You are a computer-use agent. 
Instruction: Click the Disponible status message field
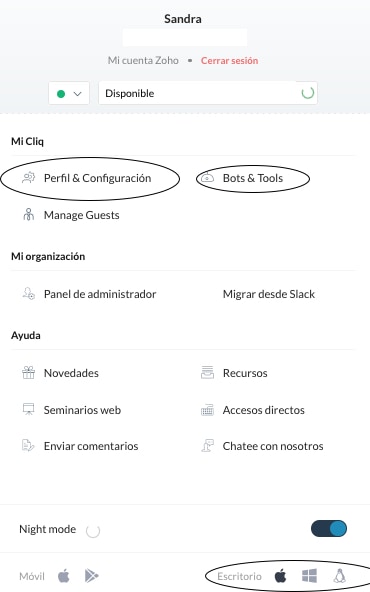(x=208, y=93)
